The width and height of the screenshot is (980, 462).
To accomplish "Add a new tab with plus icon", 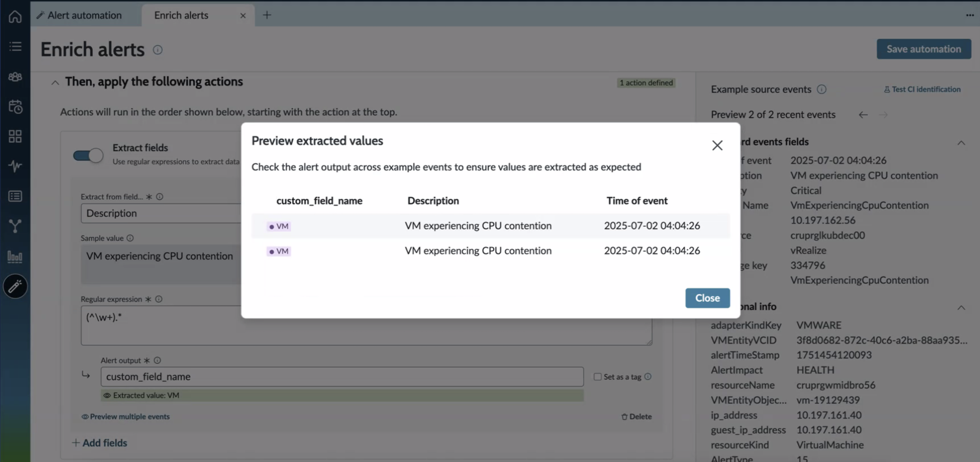I will 267,15.
